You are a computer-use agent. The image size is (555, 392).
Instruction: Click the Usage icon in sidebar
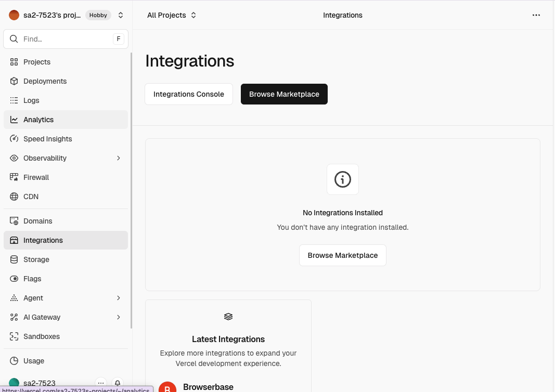pyautogui.click(x=14, y=361)
